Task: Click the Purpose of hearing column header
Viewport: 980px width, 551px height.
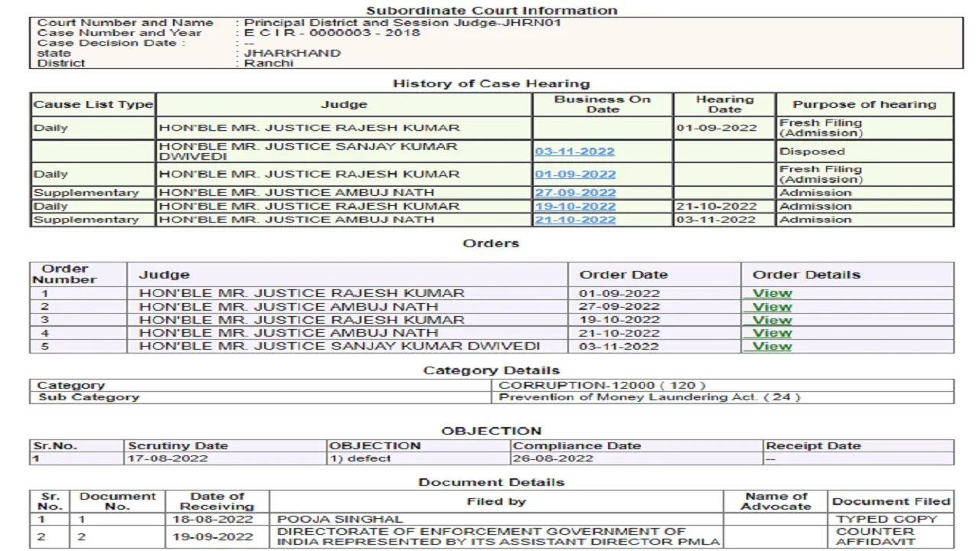Action: tap(864, 105)
